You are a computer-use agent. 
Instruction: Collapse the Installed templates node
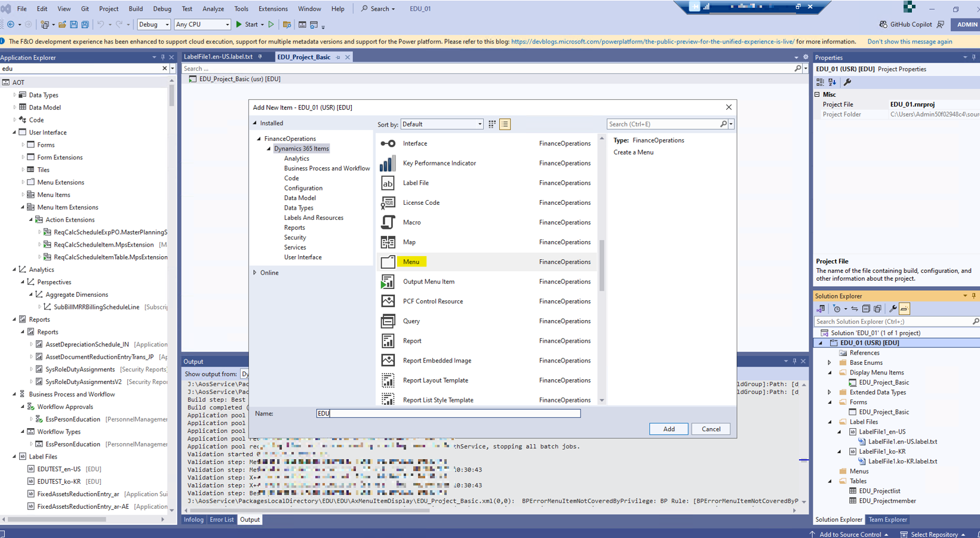(255, 123)
